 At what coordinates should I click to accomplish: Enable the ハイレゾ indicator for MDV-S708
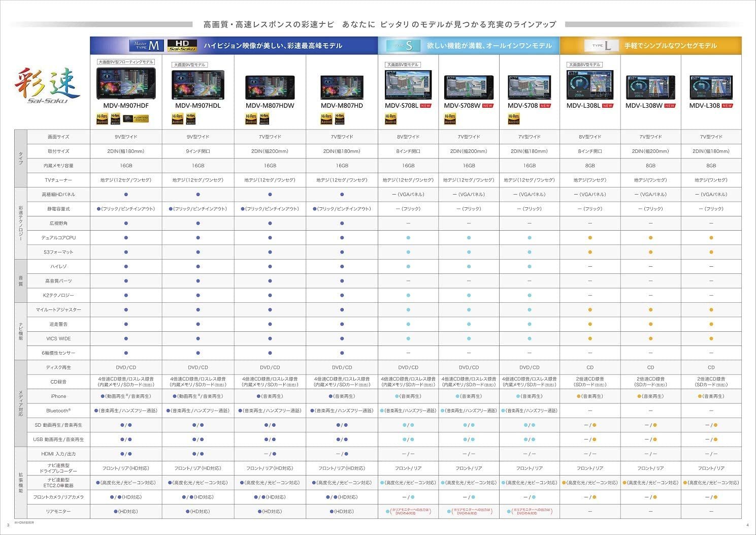(x=530, y=266)
